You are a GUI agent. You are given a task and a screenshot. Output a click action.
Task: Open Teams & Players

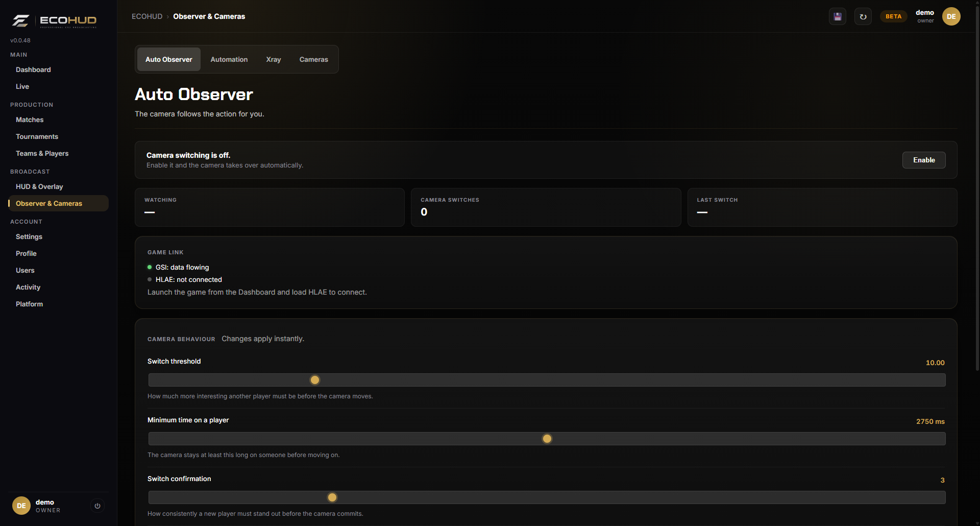(x=58, y=153)
